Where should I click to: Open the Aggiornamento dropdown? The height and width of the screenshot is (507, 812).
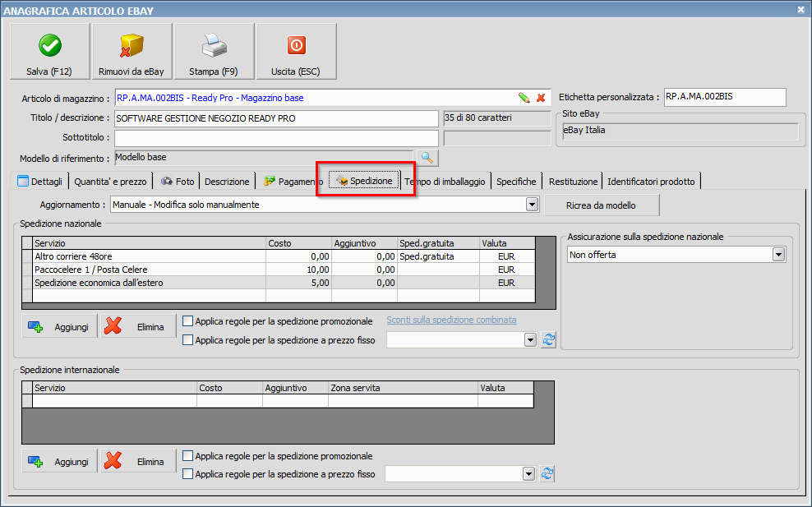(x=532, y=205)
